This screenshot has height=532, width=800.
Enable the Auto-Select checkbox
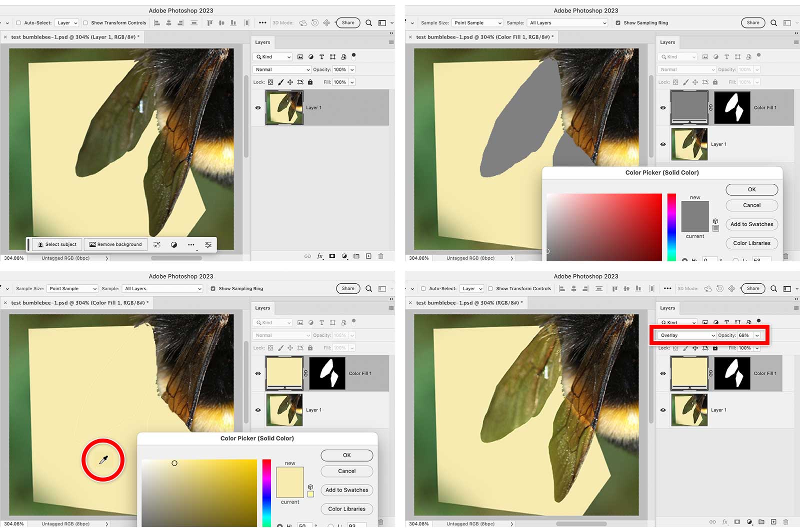pos(18,22)
